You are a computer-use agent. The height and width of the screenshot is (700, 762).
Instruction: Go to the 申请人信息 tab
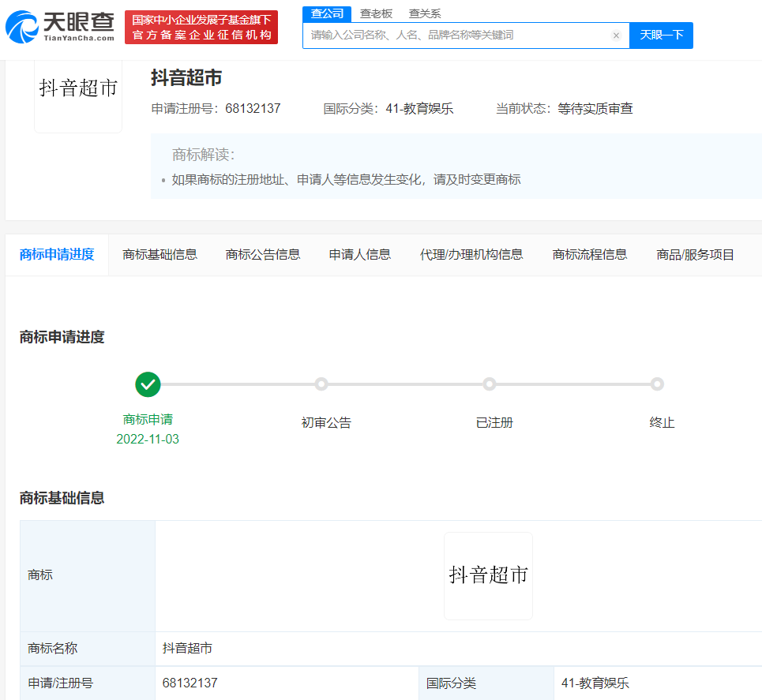click(360, 254)
